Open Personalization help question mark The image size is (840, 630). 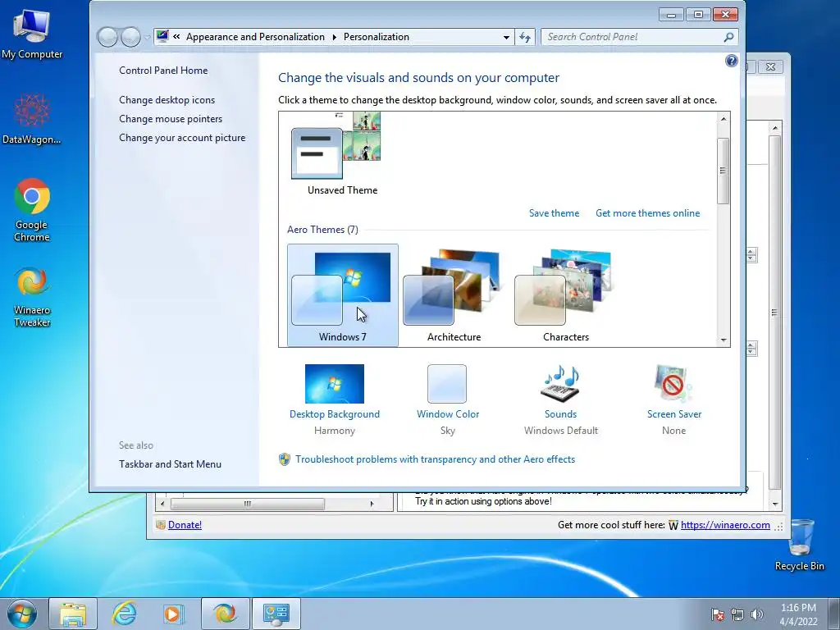click(x=731, y=61)
